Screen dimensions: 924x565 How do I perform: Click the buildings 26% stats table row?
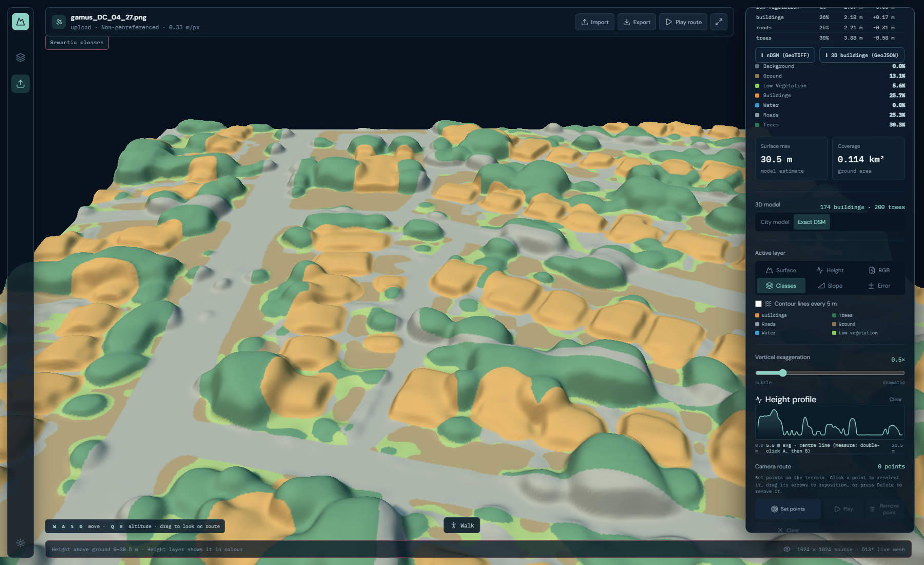pos(830,17)
